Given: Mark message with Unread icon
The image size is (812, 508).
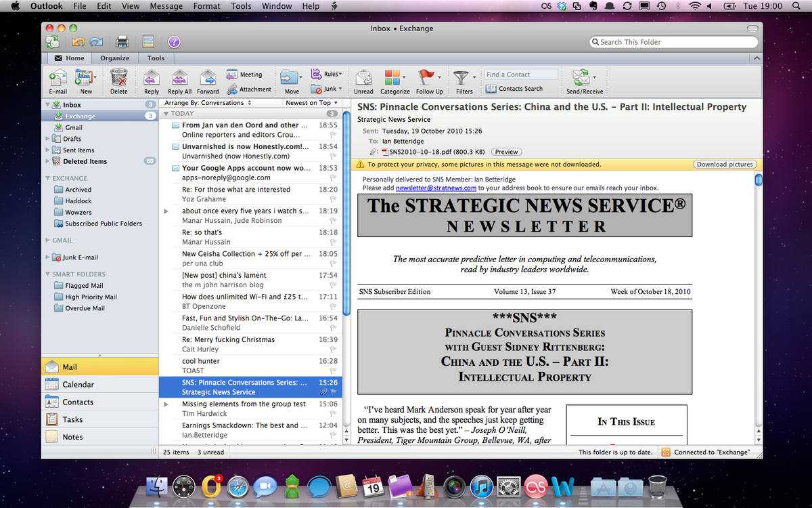Looking at the screenshot, I should [x=363, y=77].
